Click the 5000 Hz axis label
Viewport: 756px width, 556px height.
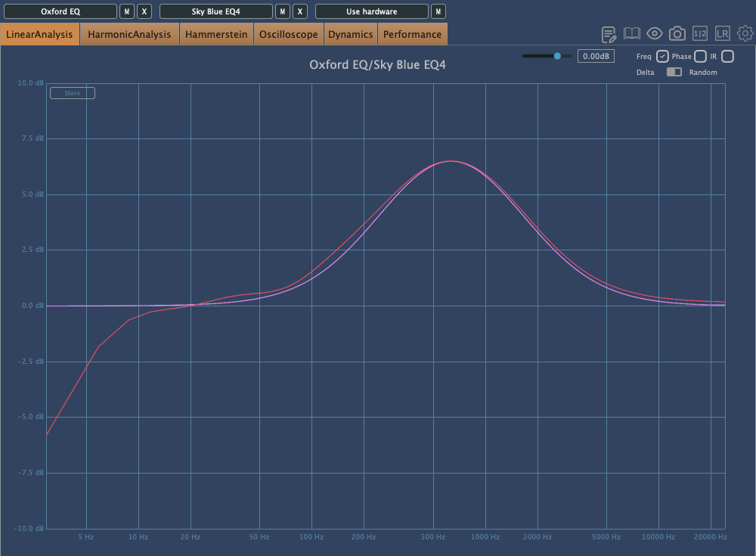coord(606,536)
